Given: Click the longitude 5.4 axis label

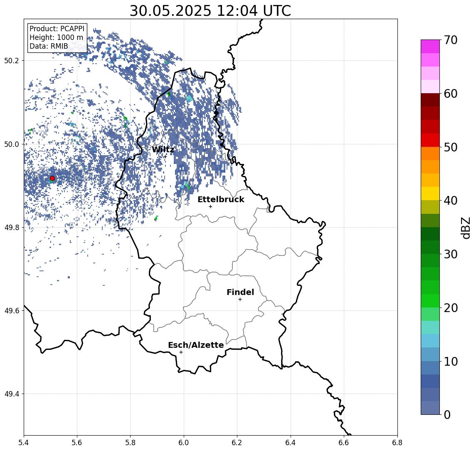Looking at the screenshot, I should tap(24, 443).
